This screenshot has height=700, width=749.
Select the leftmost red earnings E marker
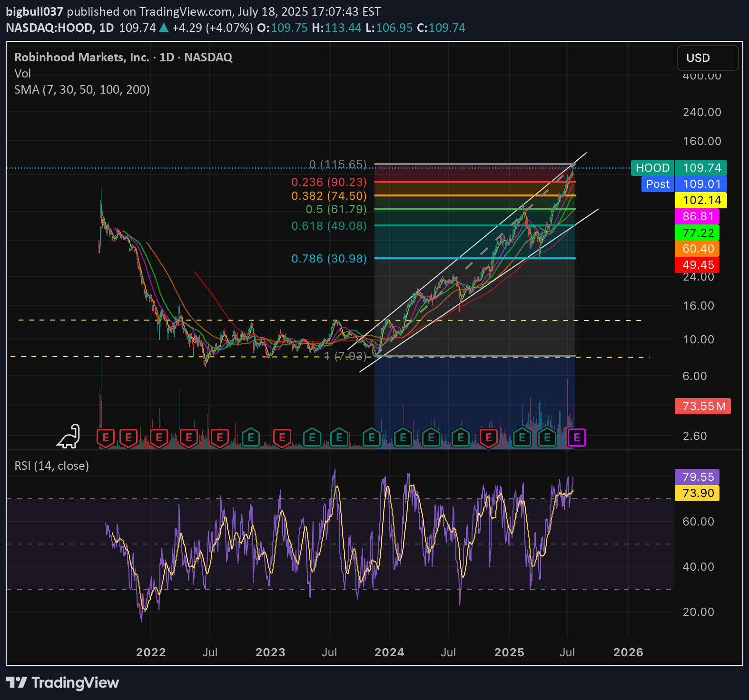(x=105, y=437)
